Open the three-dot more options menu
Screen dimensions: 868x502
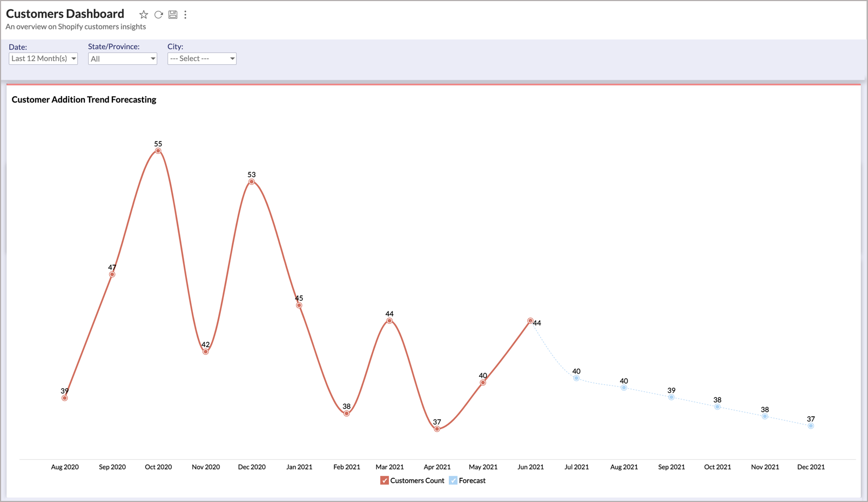185,15
